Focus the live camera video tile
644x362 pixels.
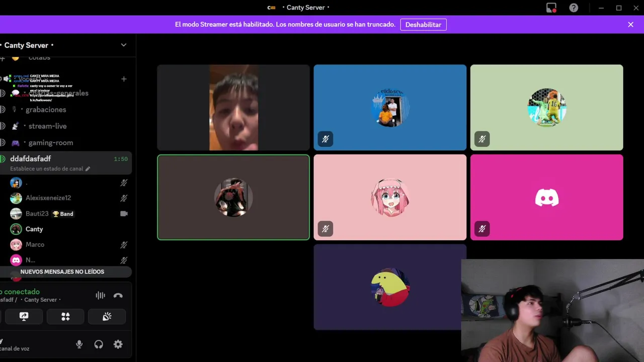pos(233,108)
